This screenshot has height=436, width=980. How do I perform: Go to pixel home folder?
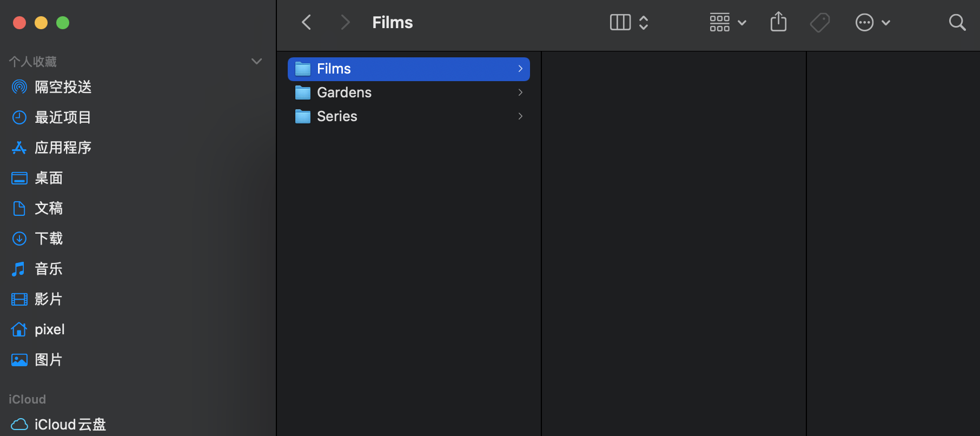pyautogui.click(x=49, y=329)
